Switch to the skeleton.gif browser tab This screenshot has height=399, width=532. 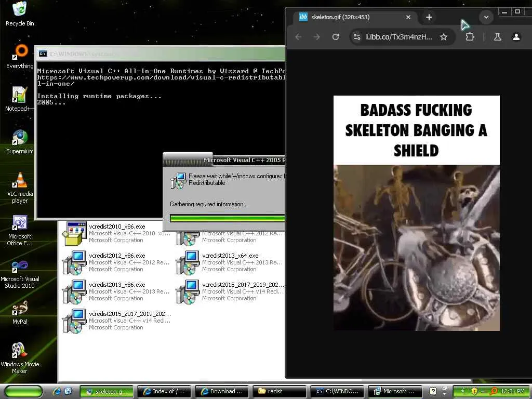tap(355, 17)
